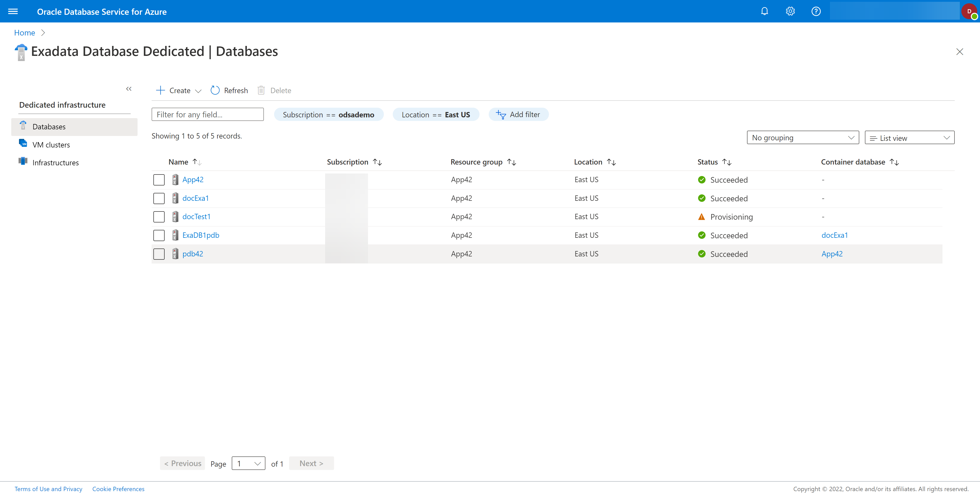
Task: Click the Create plus icon
Action: (160, 90)
